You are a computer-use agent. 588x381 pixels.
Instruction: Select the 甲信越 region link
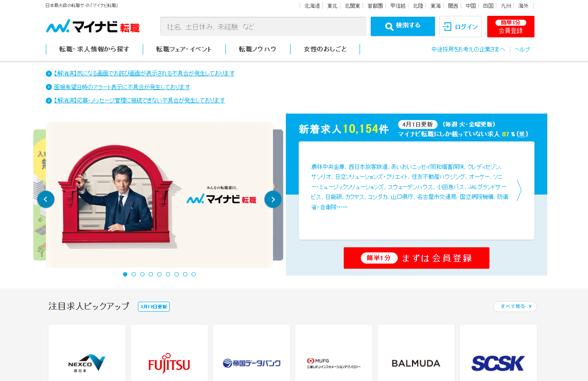point(398,6)
